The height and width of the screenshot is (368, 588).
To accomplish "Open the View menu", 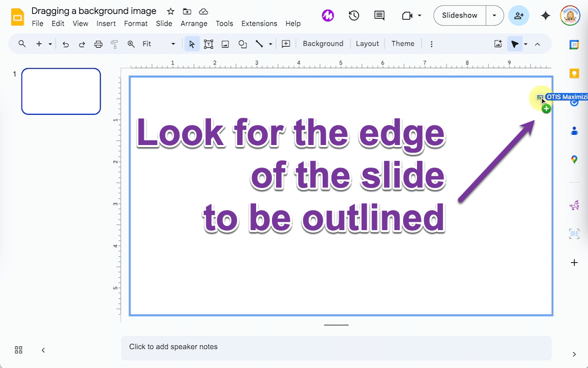I will (80, 23).
